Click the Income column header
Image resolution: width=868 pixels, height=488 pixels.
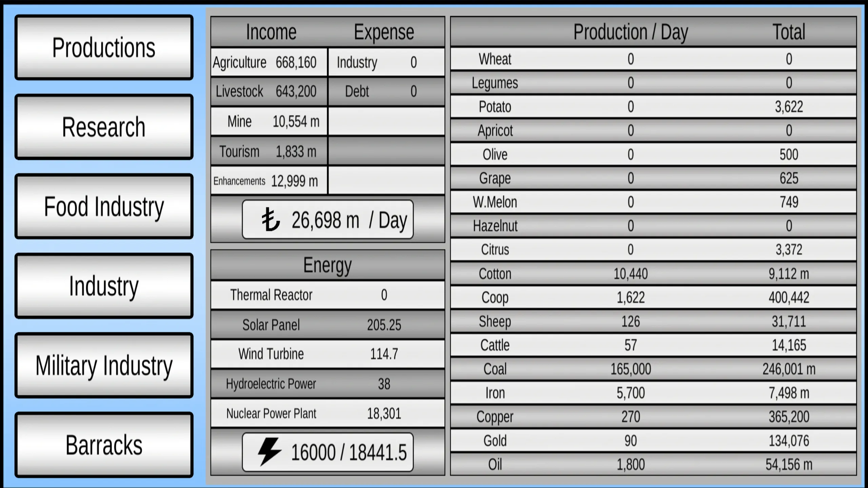[271, 32]
